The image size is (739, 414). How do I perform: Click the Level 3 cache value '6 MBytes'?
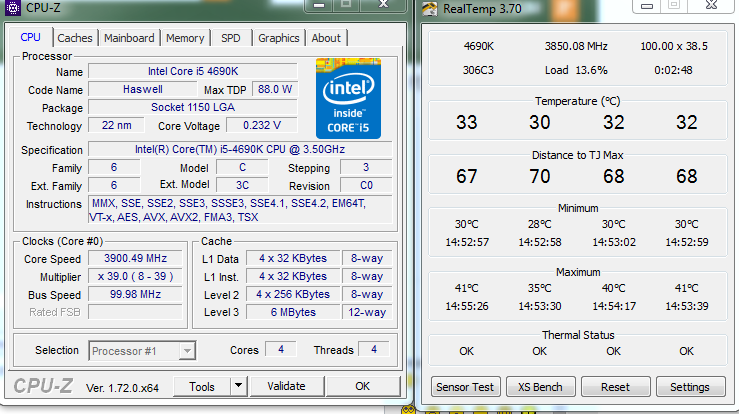[x=293, y=312]
